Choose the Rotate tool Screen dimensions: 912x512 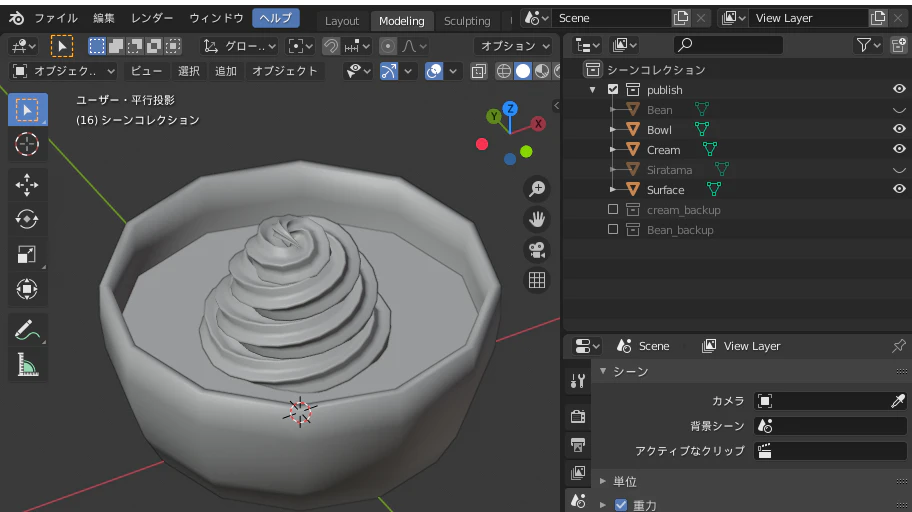(27, 219)
